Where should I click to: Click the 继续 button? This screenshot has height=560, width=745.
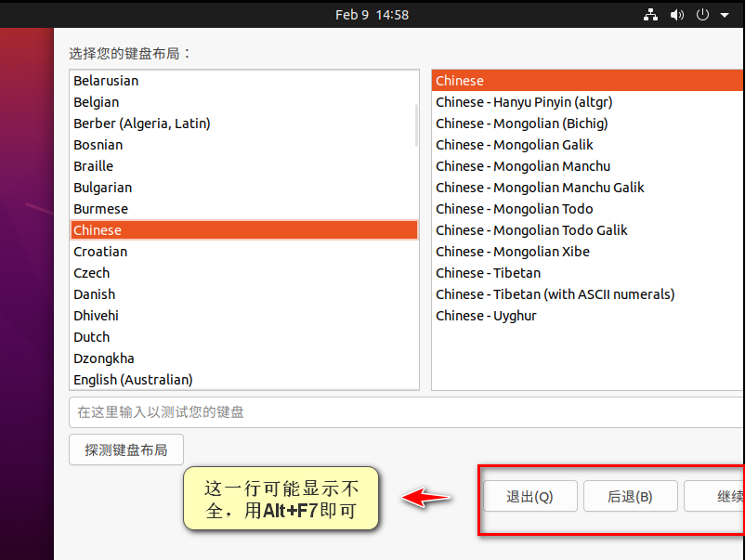[x=715, y=496]
